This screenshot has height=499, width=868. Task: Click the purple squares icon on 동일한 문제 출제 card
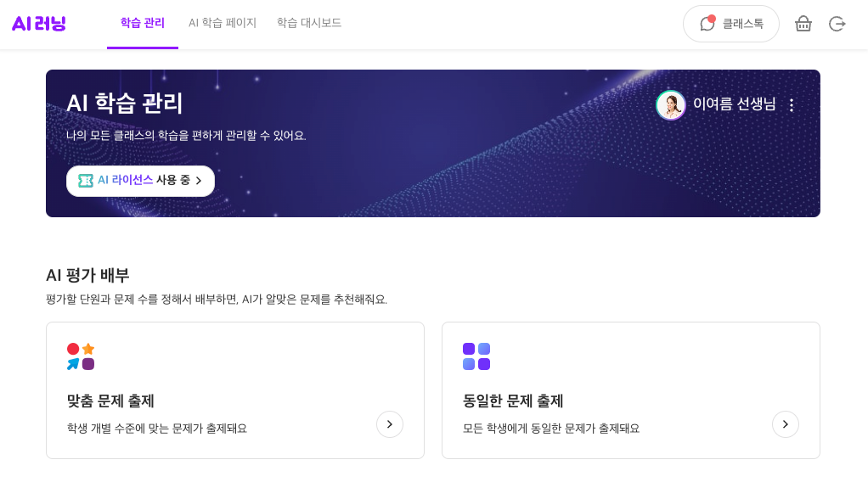[476, 355]
